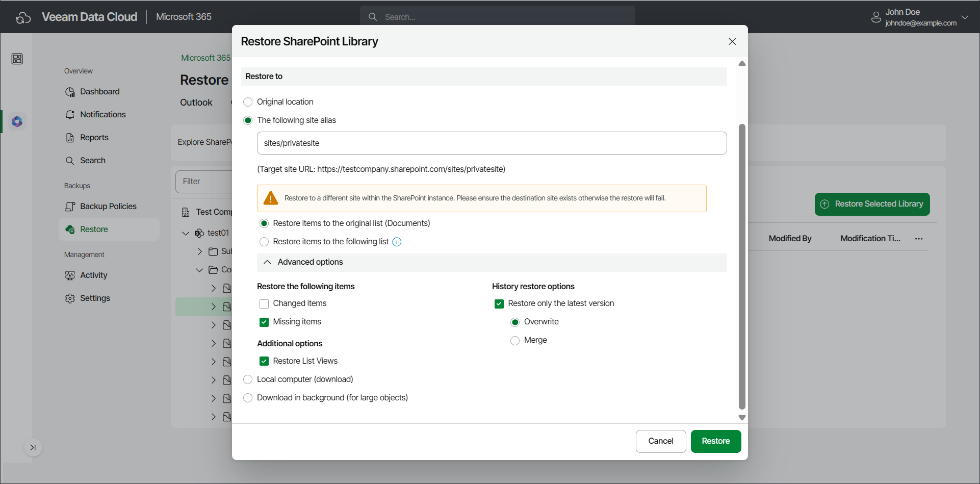
Task: Click dialog scrollbar up arrow
Action: (742, 64)
